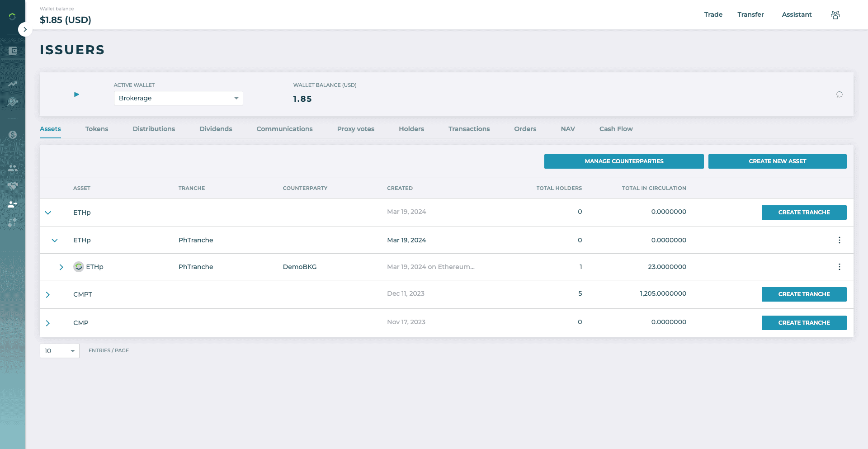Open the dollar growth icon in sidebar
The width and height of the screenshot is (868, 449).
pos(13,102)
